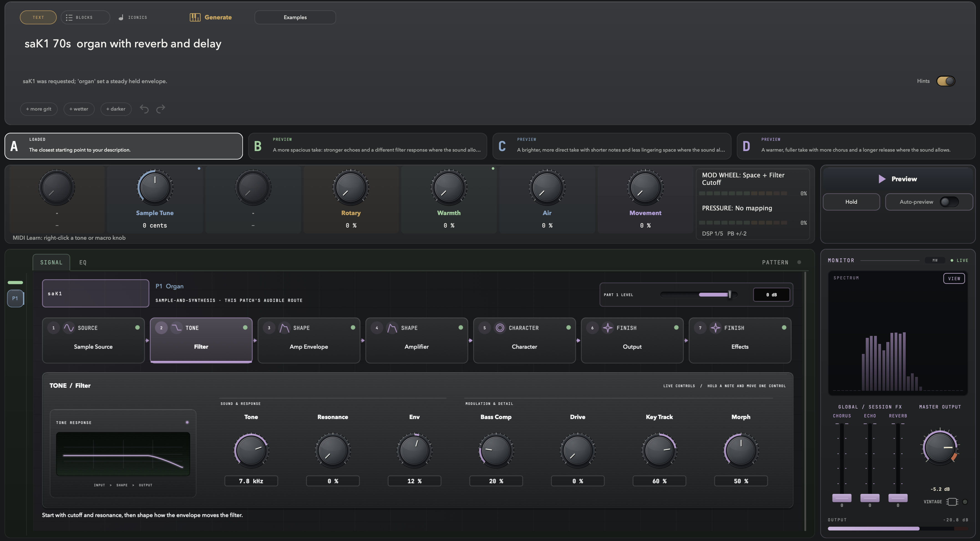The image size is (980, 541).
Task: Click the redo arrow icon
Action: [161, 109]
